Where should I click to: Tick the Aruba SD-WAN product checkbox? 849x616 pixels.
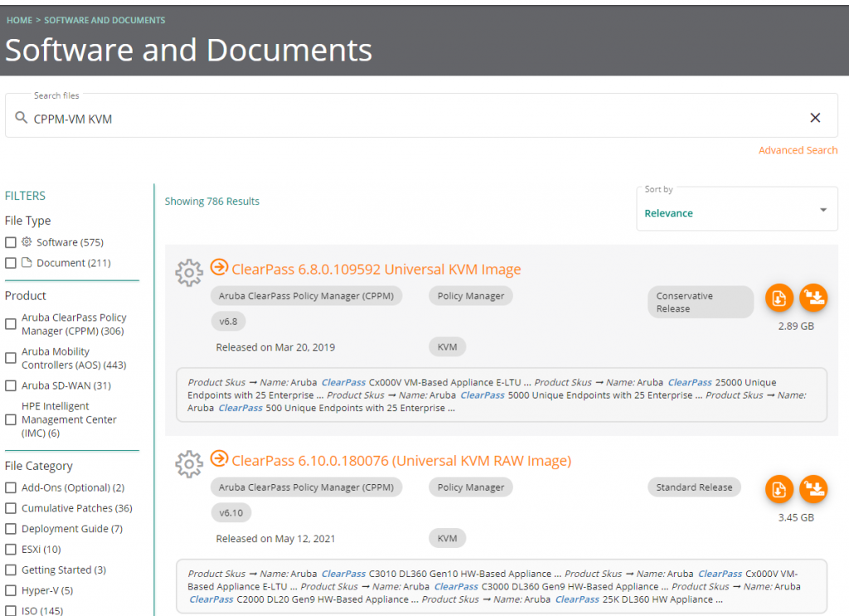11,386
